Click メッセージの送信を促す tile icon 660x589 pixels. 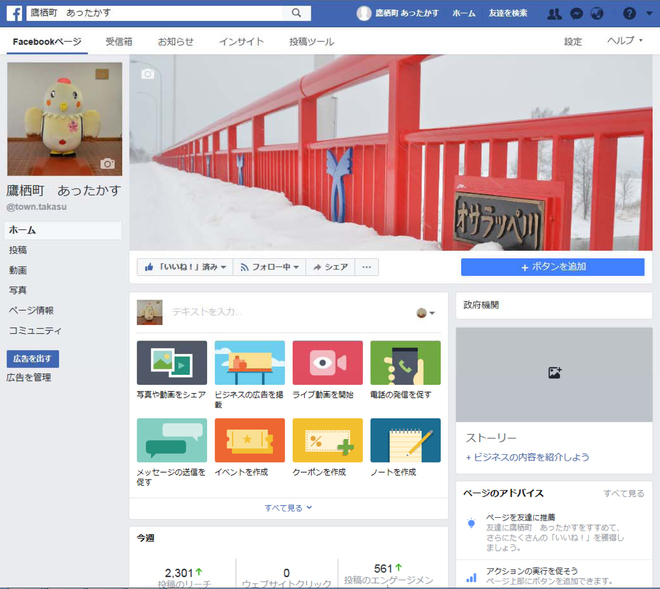click(172, 440)
